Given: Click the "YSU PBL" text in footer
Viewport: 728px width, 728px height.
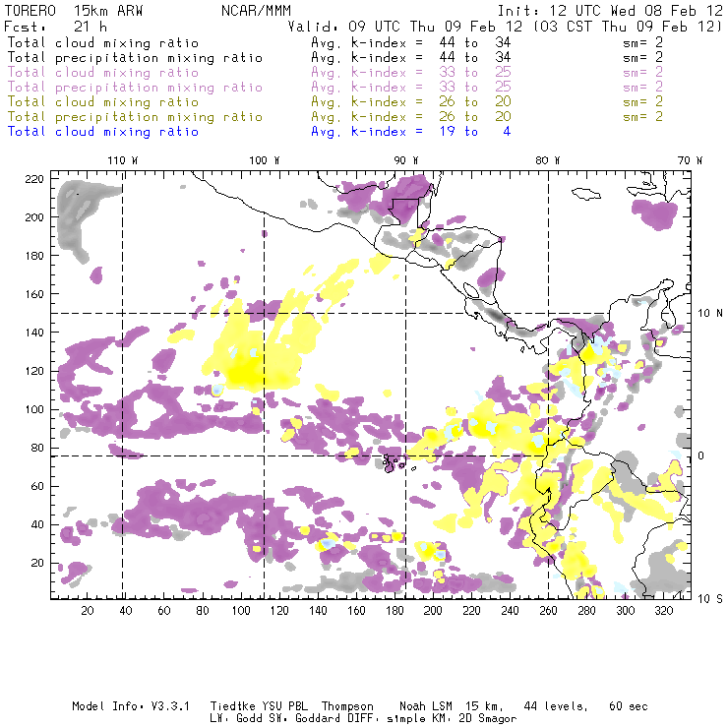Looking at the screenshot, I should pyautogui.click(x=284, y=706).
